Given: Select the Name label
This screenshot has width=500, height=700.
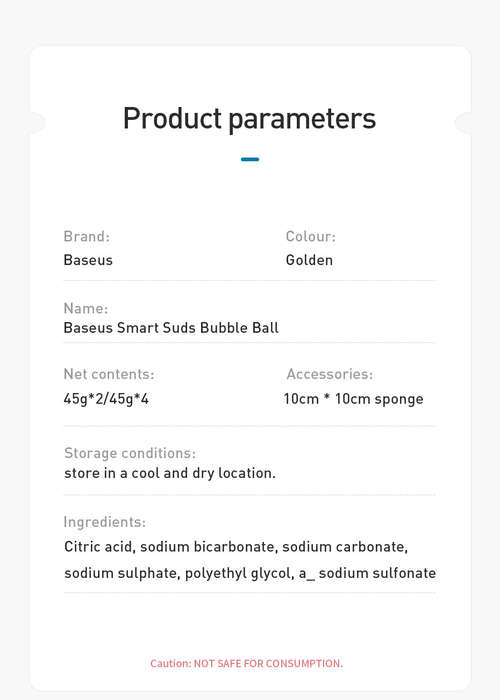Looking at the screenshot, I should [86, 308].
